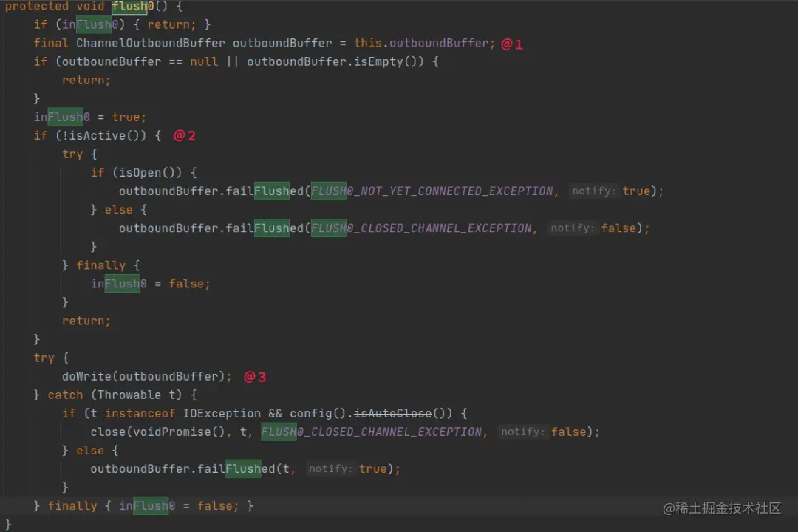Click the 'notify:' hint after FLUSH0_NOT_YET_CONNECTED_EXCEPTION

(593, 191)
